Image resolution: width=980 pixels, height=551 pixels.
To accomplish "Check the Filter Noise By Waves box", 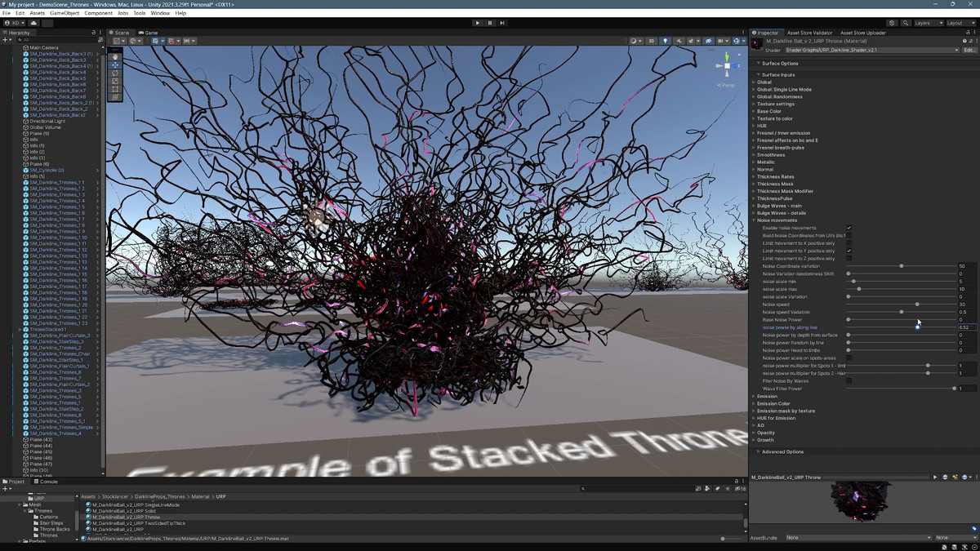I will pos(849,381).
